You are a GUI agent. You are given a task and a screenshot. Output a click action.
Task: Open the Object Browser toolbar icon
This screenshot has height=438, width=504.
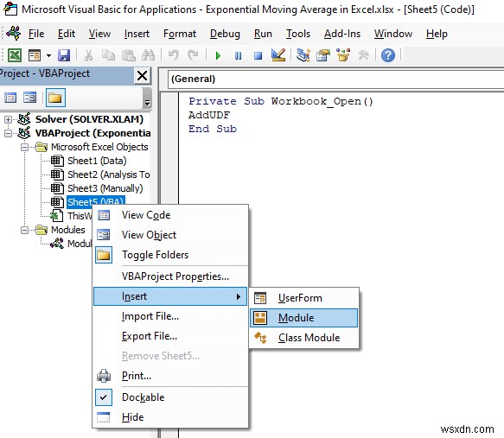[x=343, y=55]
